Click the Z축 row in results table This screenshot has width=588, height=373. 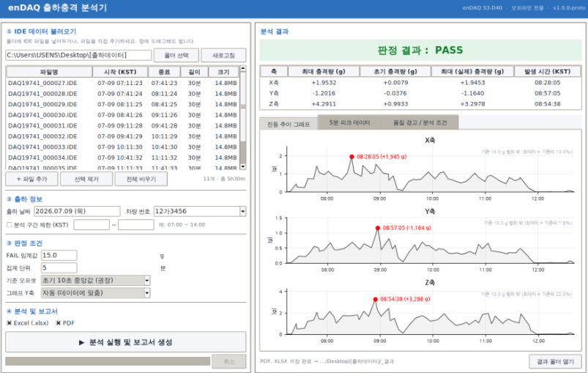420,104
